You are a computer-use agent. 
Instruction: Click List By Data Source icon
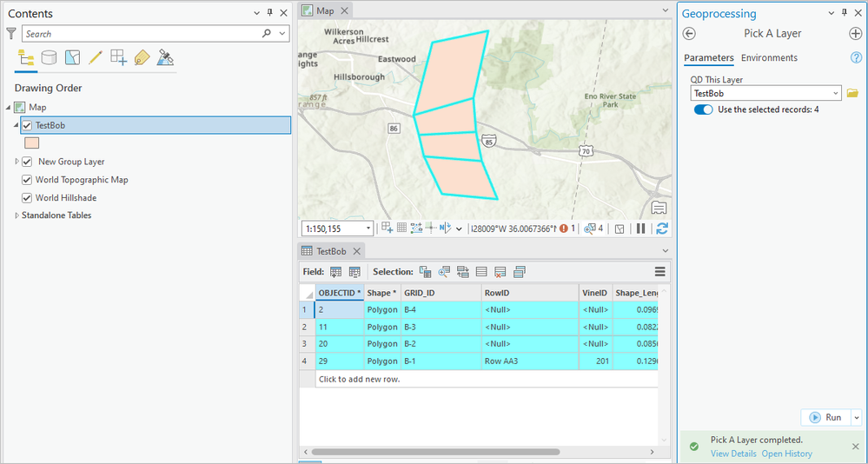50,58
